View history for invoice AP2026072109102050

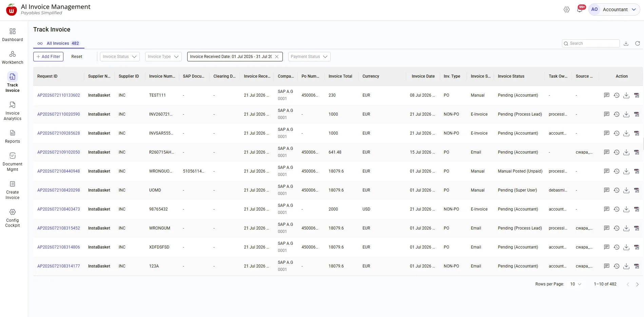click(617, 152)
